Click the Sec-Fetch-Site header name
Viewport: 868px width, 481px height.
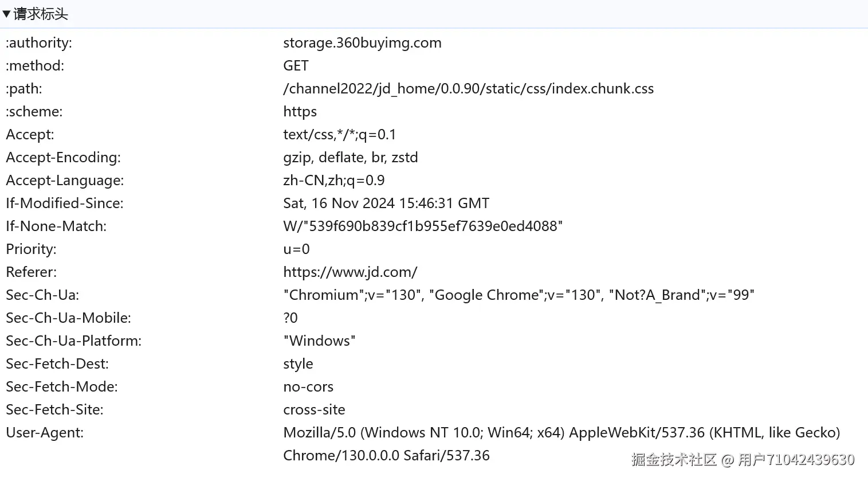click(x=54, y=410)
